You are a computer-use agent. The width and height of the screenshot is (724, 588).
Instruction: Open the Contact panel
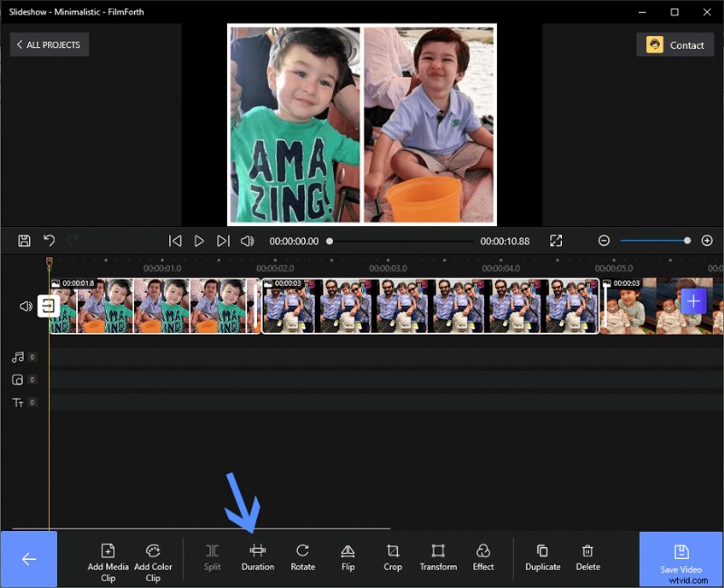pyautogui.click(x=675, y=44)
